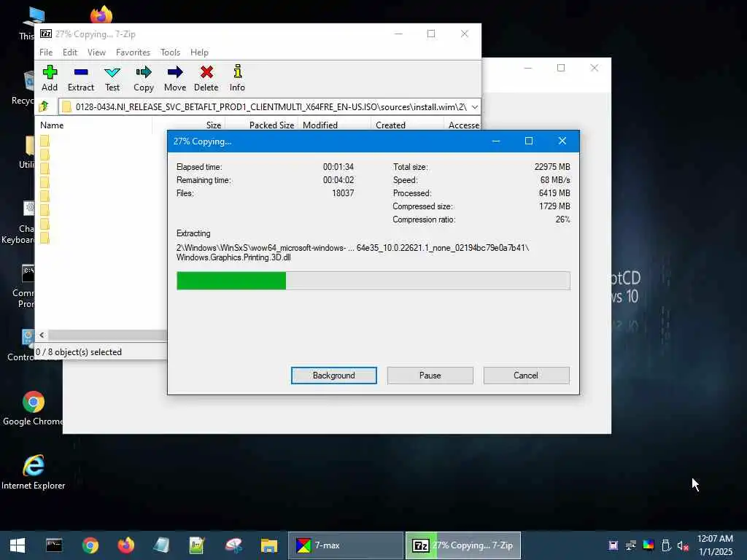747x560 pixels.
Task: Click the Copy toolbar icon
Action: pos(144,78)
